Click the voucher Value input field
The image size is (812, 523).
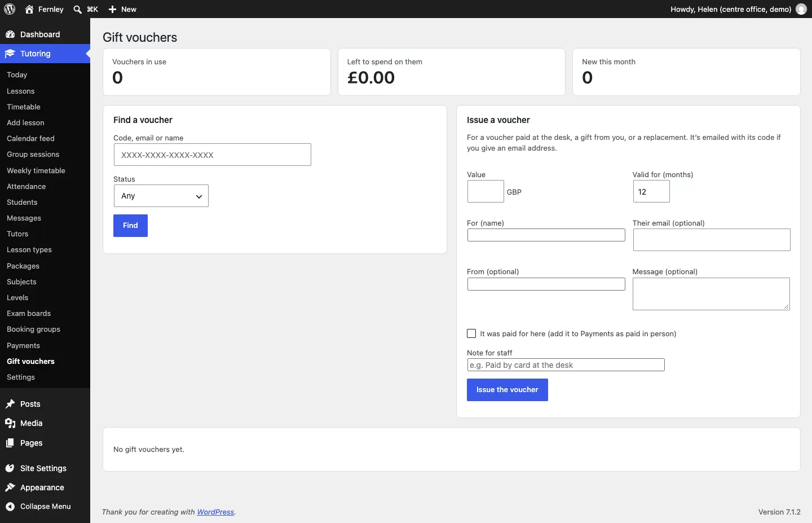pos(486,191)
